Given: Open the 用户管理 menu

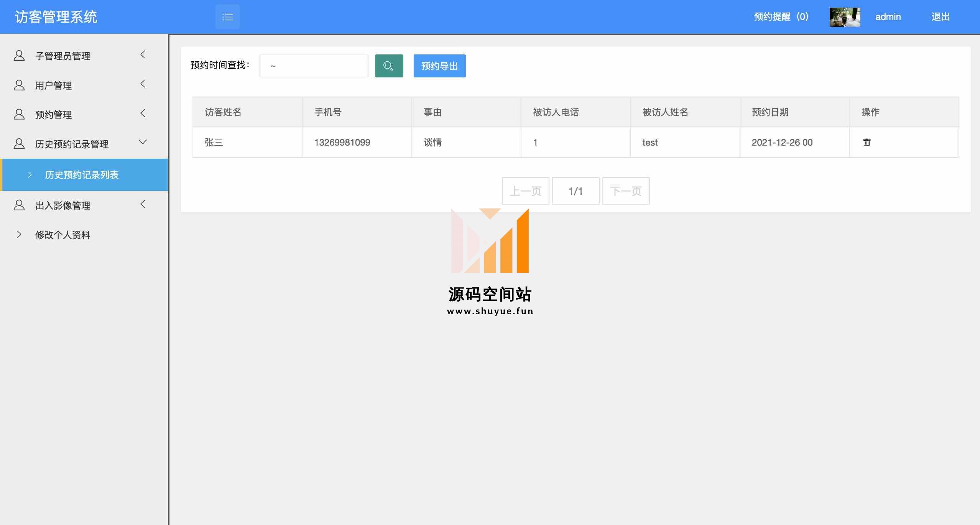Looking at the screenshot, I should (x=84, y=85).
